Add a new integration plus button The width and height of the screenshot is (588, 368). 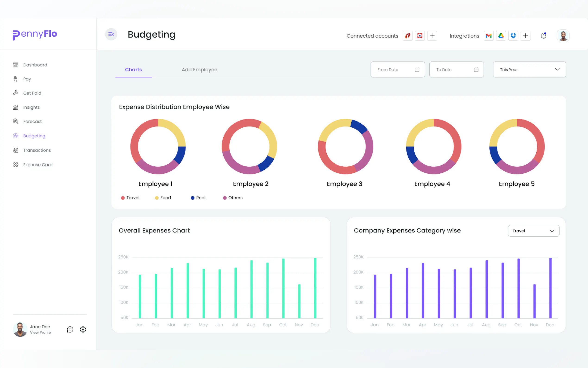click(x=525, y=36)
